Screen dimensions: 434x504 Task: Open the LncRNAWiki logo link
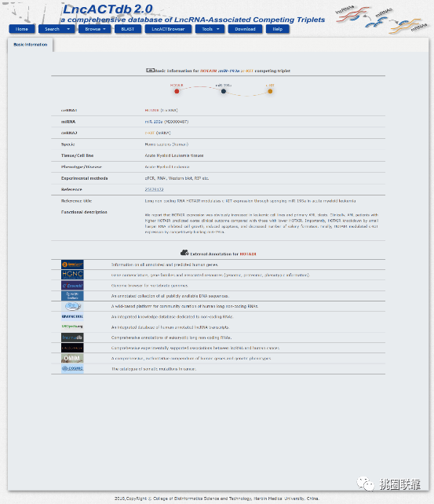coord(72,306)
